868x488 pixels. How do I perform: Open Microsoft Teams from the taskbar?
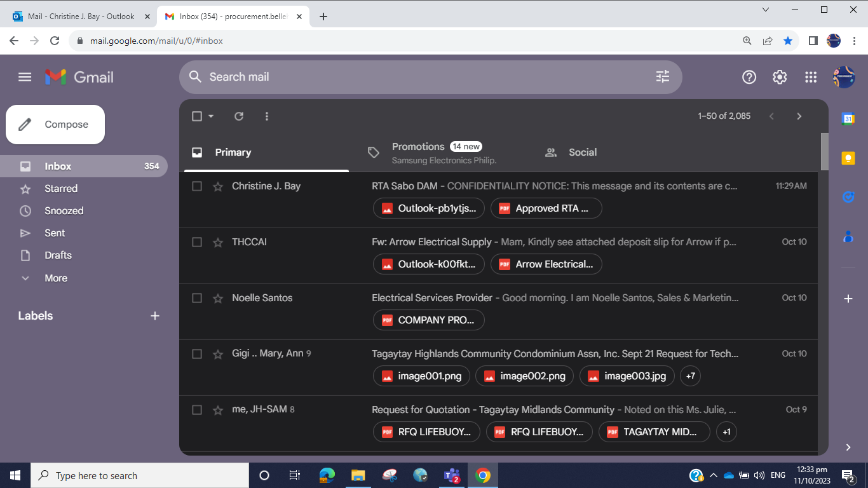coord(452,475)
